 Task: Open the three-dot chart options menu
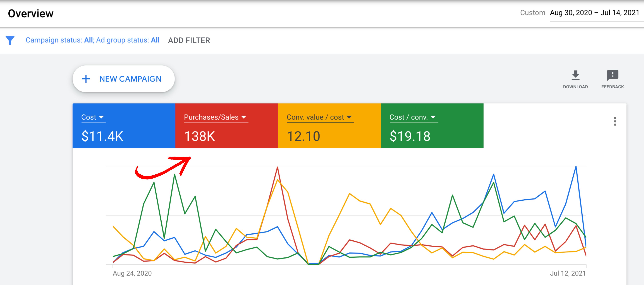point(615,121)
